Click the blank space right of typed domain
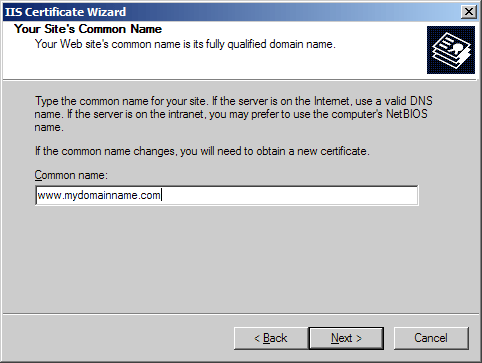The height and width of the screenshot is (363, 482). [290, 195]
